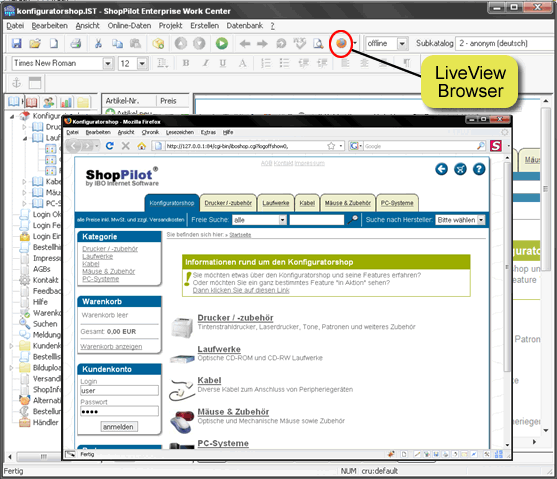
Task: Open the Chronik menu in Firefox
Action: [x=150, y=132]
